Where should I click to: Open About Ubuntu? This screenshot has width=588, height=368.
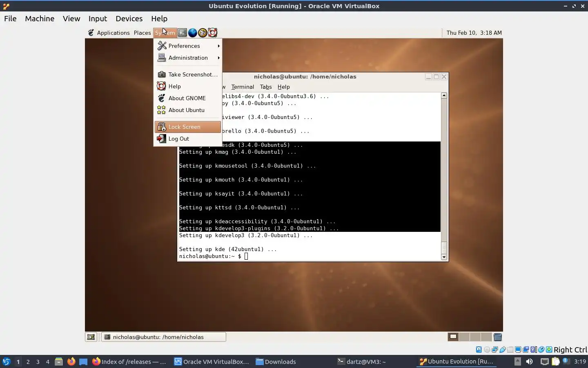(x=188, y=110)
